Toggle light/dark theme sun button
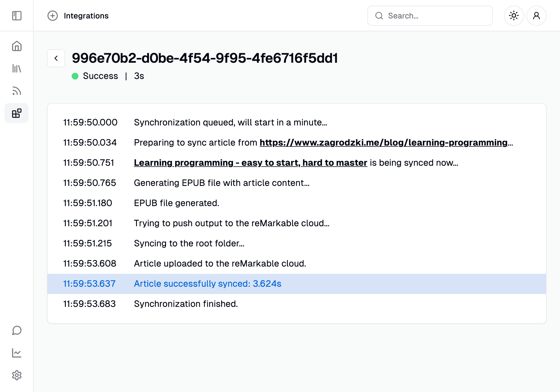The width and height of the screenshot is (560, 392). pos(514,16)
